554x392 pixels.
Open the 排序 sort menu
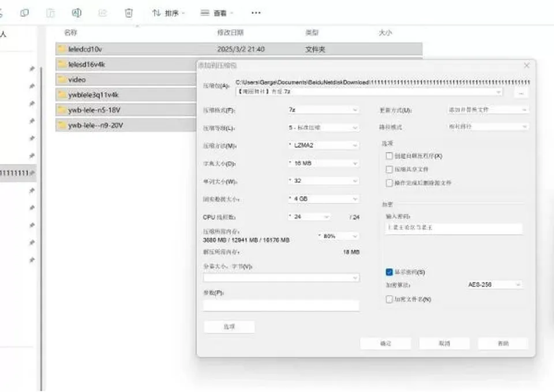[169, 13]
